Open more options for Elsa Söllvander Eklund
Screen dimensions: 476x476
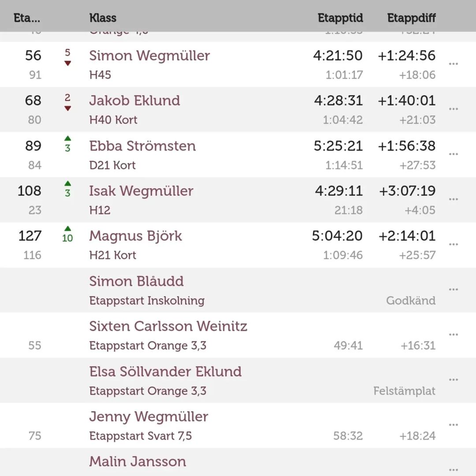(x=453, y=379)
